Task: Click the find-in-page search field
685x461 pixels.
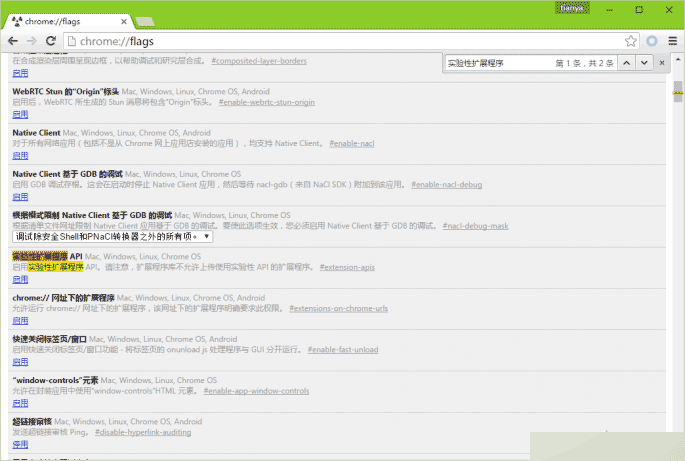Action: [x=498, y=63]
